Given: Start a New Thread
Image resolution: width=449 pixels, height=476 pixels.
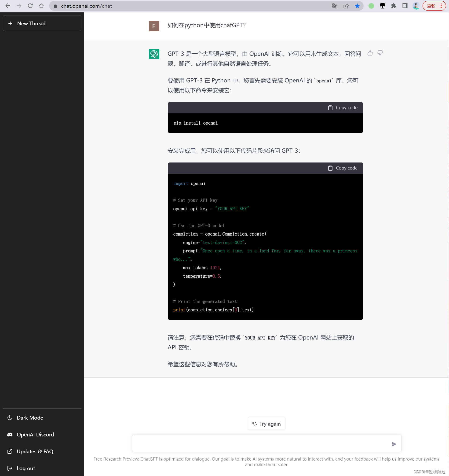Looking at the screenshot, I should [x=42, y=23].
